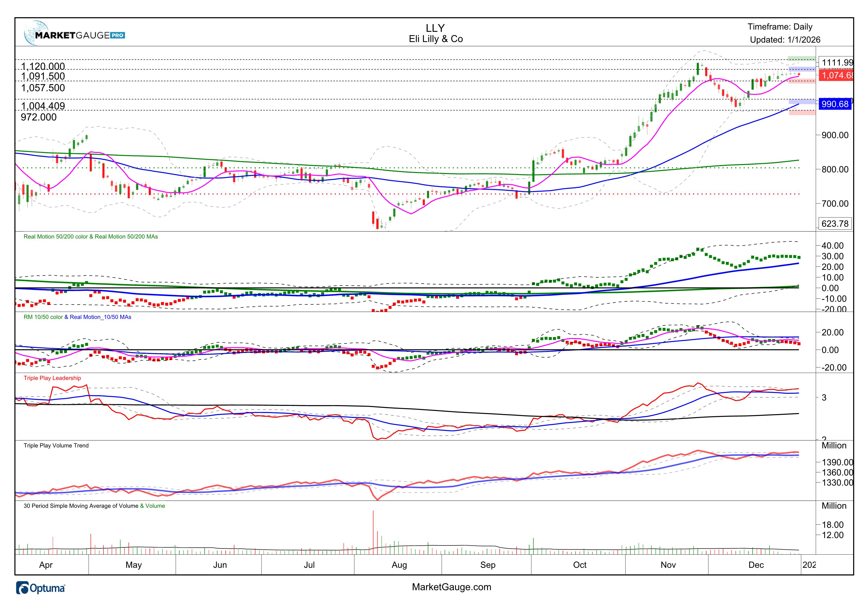Screen dimensions: 868x614
Task: Open the MarketGauge.com footer link
Action: [451, 587]
